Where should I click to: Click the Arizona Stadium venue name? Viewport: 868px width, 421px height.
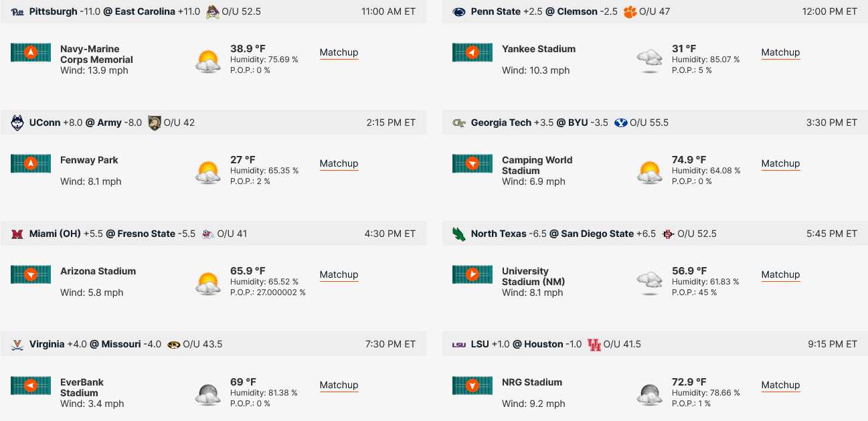coord(98,271)
